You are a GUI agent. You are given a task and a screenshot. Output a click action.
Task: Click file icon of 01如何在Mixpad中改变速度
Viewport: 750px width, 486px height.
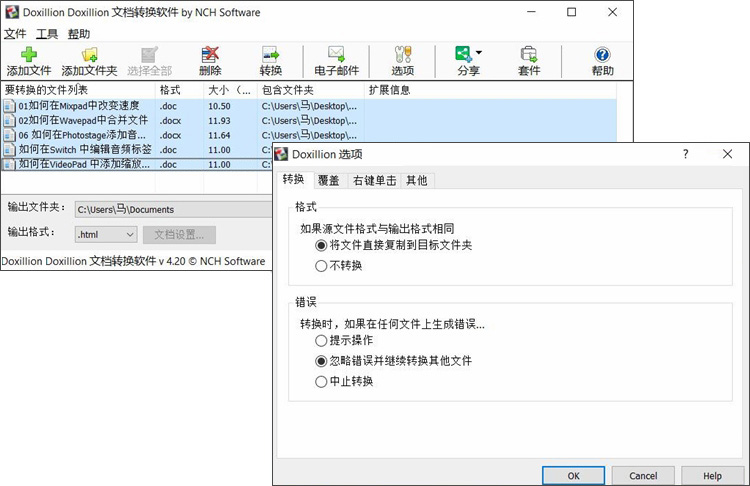[x=9, y=106]
